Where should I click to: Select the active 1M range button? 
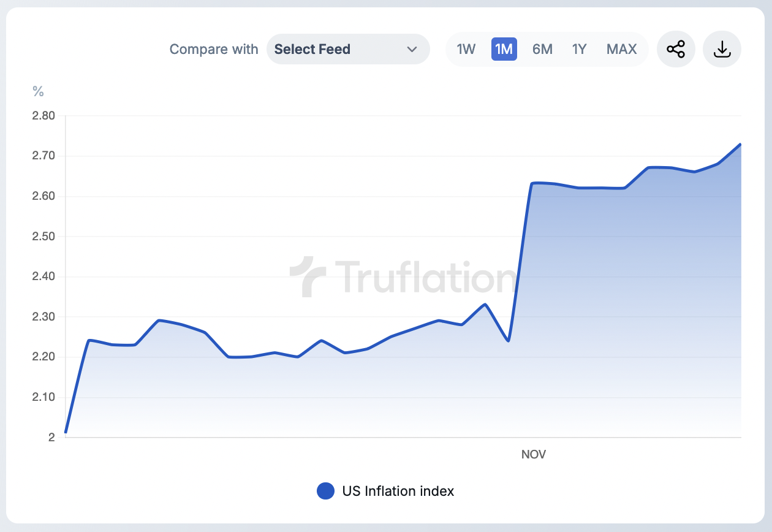[504, 49]
